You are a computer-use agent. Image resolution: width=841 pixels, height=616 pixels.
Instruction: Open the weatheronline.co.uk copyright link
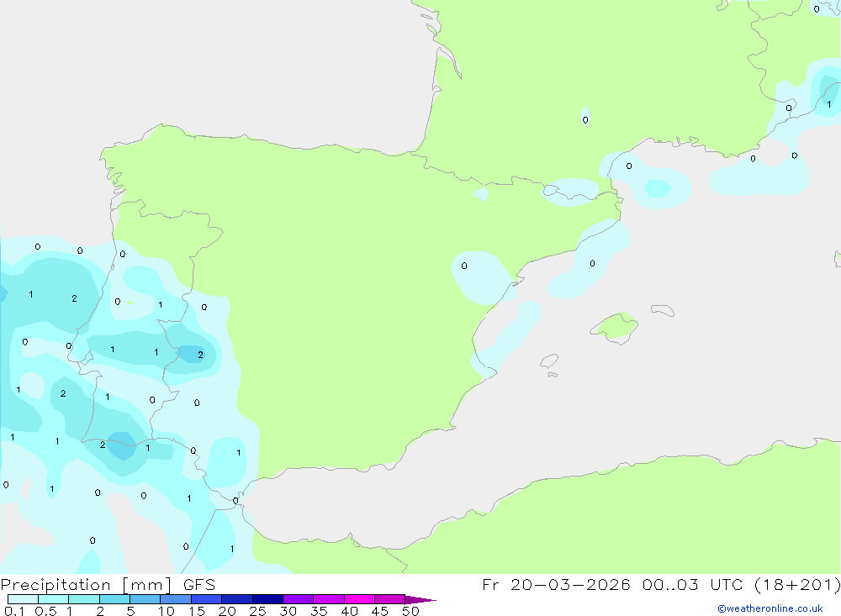pyautogui.click(x=770, y=608)
